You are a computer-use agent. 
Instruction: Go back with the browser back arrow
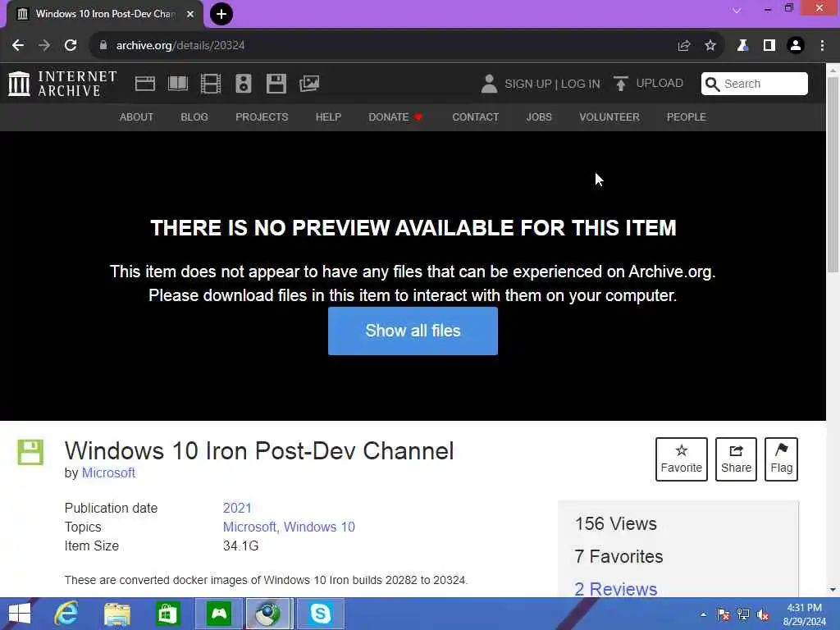18,46
